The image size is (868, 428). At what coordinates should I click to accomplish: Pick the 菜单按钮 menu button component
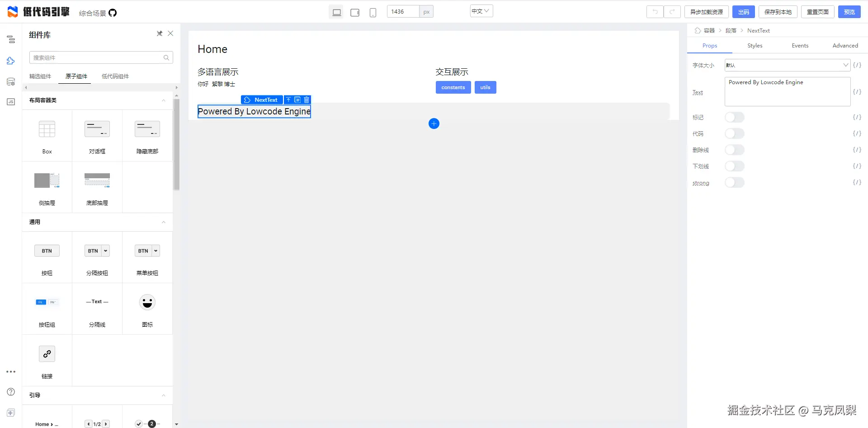[x=147, y=257]
